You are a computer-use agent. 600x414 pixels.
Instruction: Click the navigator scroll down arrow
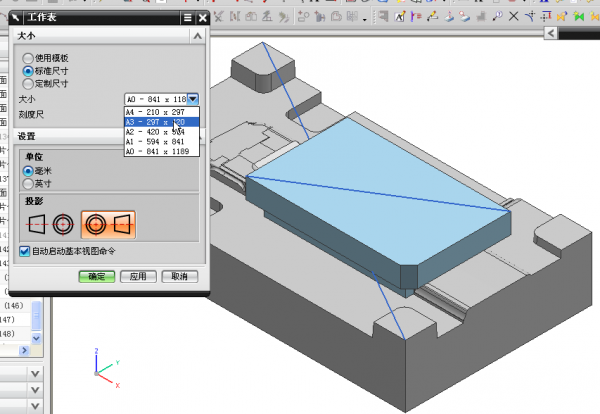tap(37, 338)
